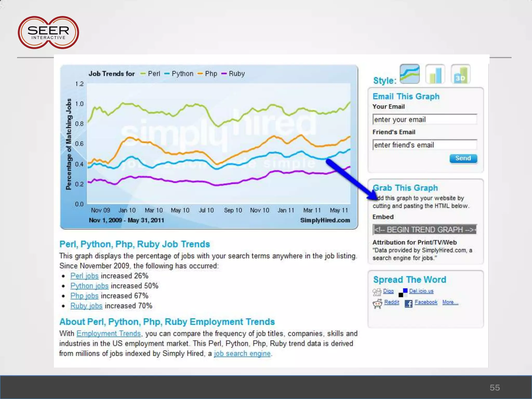532x399 pixels.
Task: Open the Perl jobs link
Action: [x=84, y=276]
